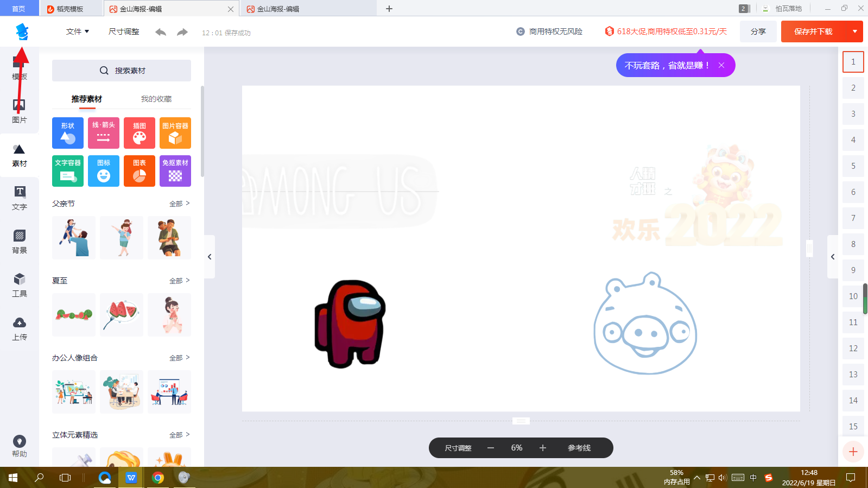Close the active 金山海报-编辑 tab
868x488 pixels.
click(x=231, y=9)
